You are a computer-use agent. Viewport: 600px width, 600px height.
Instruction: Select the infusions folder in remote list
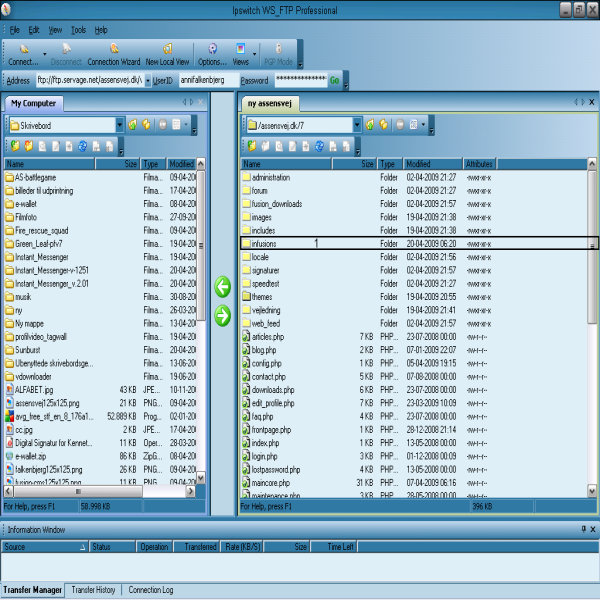click(x=417, y=243)
